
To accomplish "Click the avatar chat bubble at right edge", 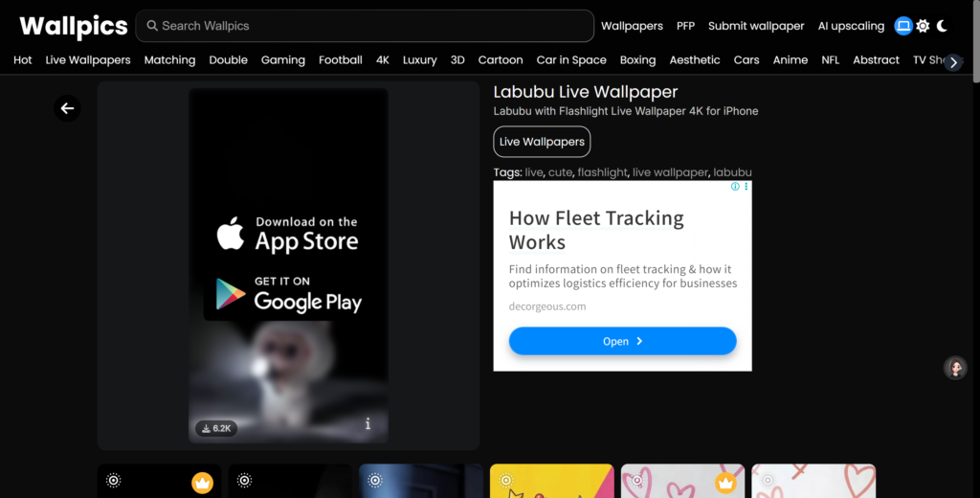I will [x=955, y=368].
